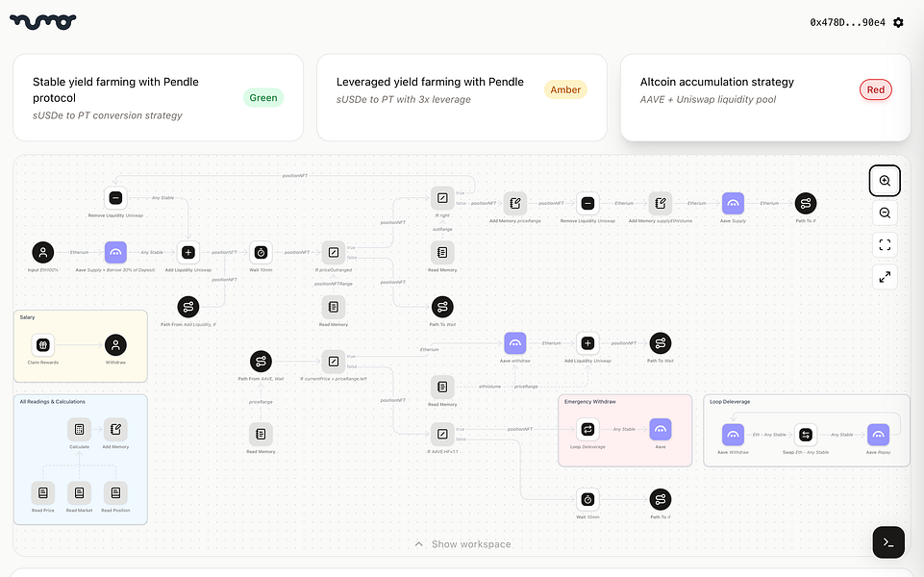Select the Swap Eth - Any Stable node
The height and width of the screenshot is (577, 924).
[806, 435]
